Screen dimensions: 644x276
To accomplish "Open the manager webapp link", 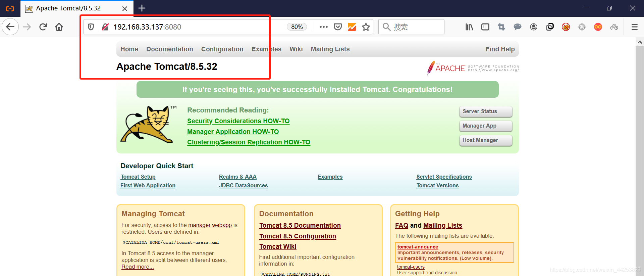I will (210, 225).
